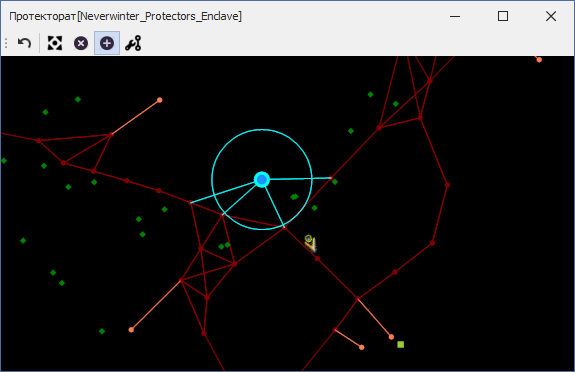Select the dark red node just below the player marker
Screen dimensions: 575x372
tap(318, 259)
